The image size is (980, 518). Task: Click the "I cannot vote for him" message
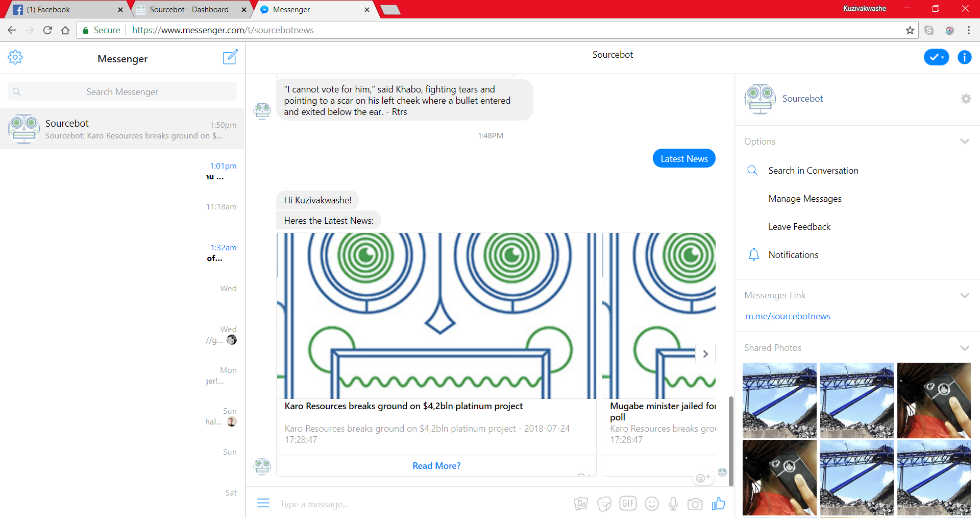[404, 100]
